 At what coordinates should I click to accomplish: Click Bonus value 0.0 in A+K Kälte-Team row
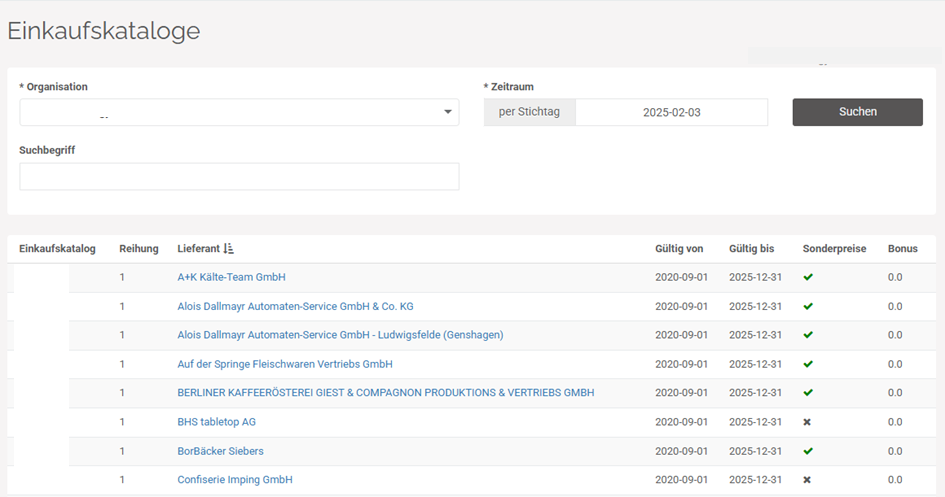895,277
